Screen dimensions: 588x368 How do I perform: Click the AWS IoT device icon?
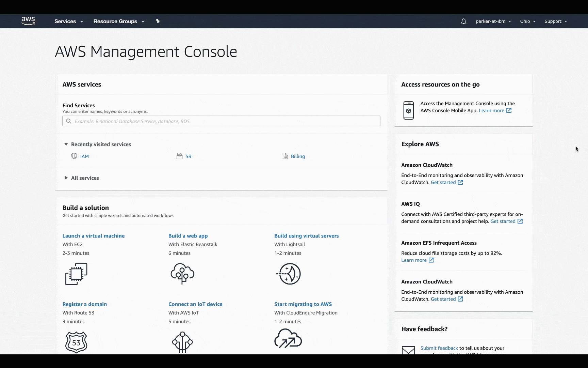point(182,342)
